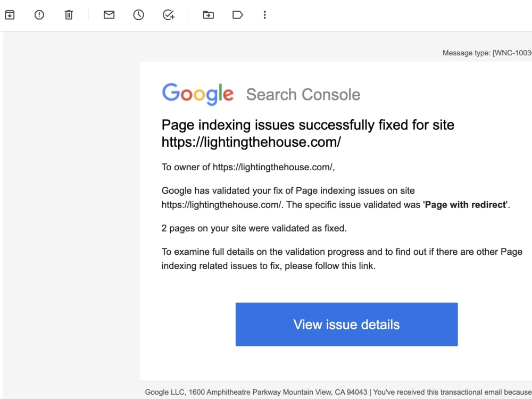Click the transactional email notice in footer

(x=452, y=392)
